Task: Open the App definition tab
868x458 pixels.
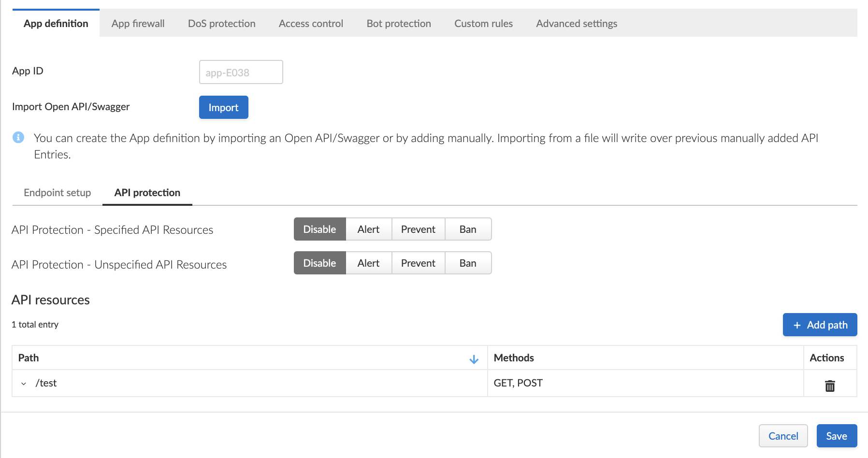Action: pos(56,23)
